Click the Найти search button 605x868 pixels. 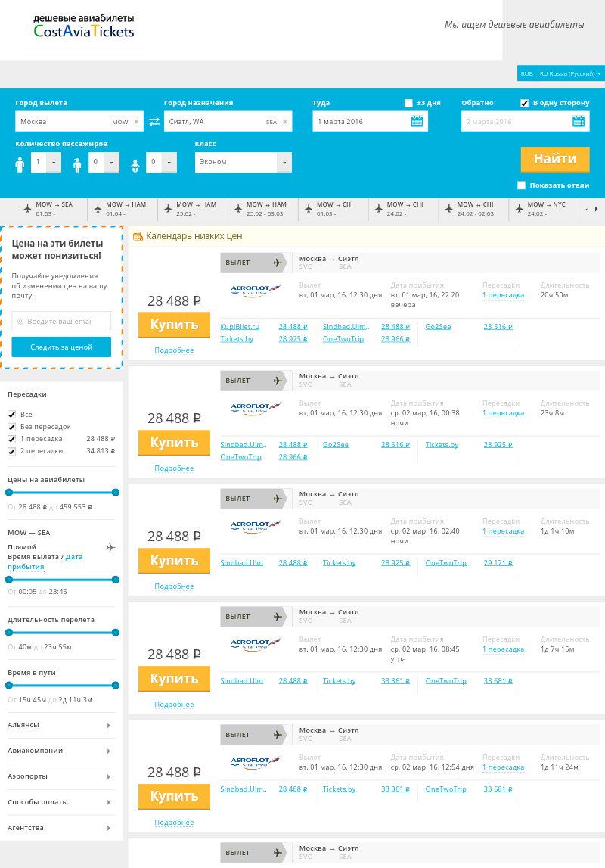click(554, 159)
